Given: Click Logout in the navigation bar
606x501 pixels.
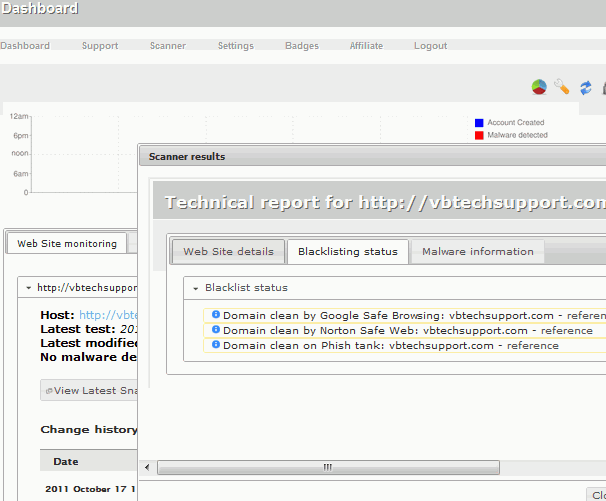Looking at the screenshot, I should tap(430, 46).
